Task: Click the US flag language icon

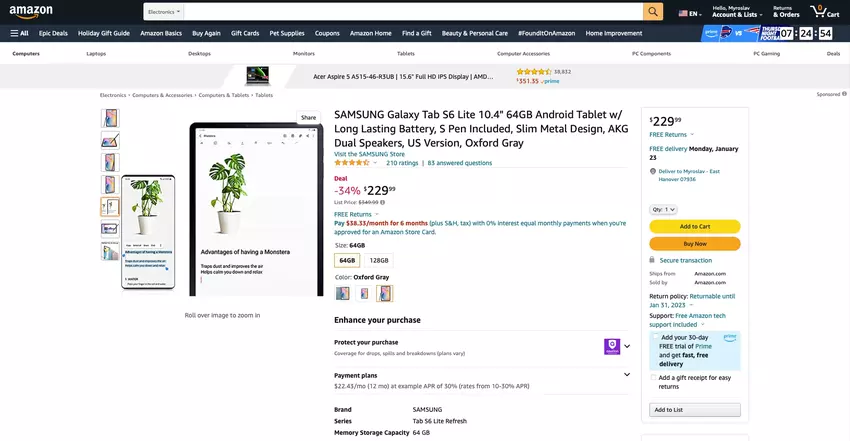Action: click(683, 13)
